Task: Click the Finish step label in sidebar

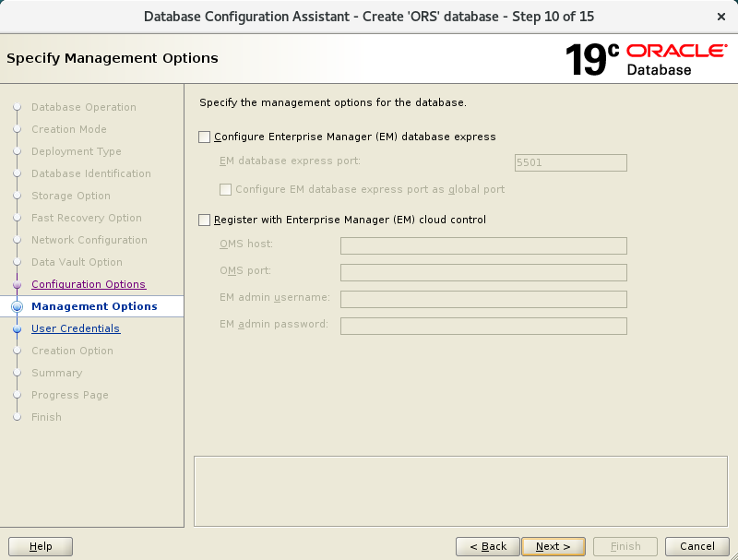Action: click(46, 417)
